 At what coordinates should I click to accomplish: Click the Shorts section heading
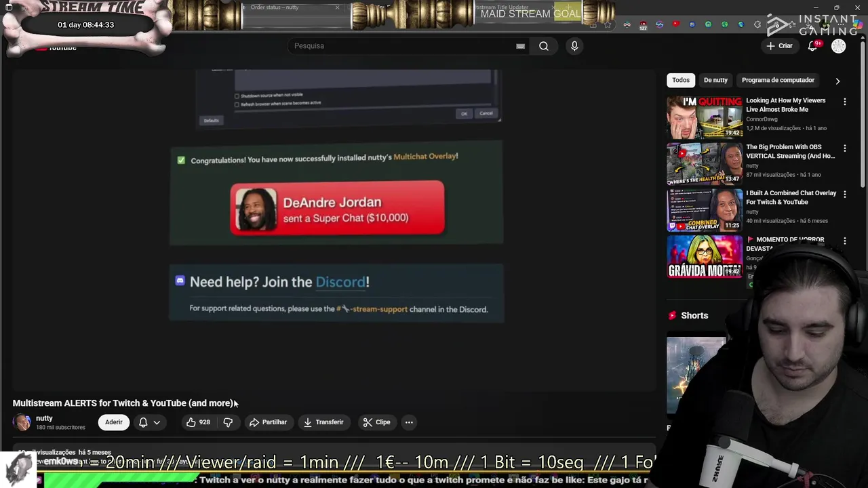point(694,316)
